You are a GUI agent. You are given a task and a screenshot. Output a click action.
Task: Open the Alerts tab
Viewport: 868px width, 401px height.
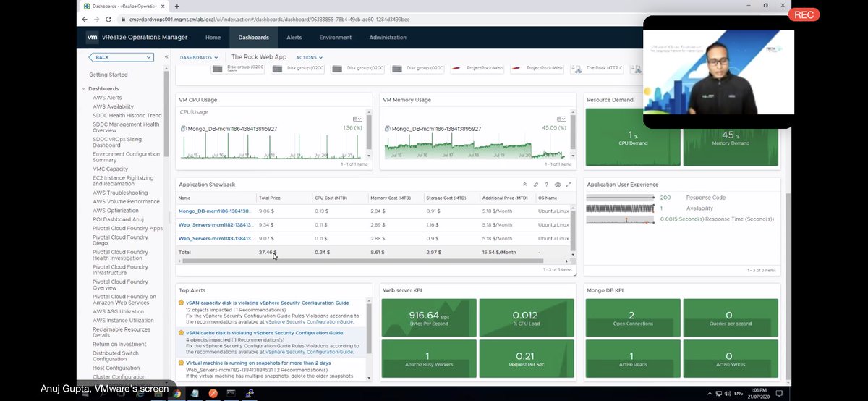click(x=294, y=38)
